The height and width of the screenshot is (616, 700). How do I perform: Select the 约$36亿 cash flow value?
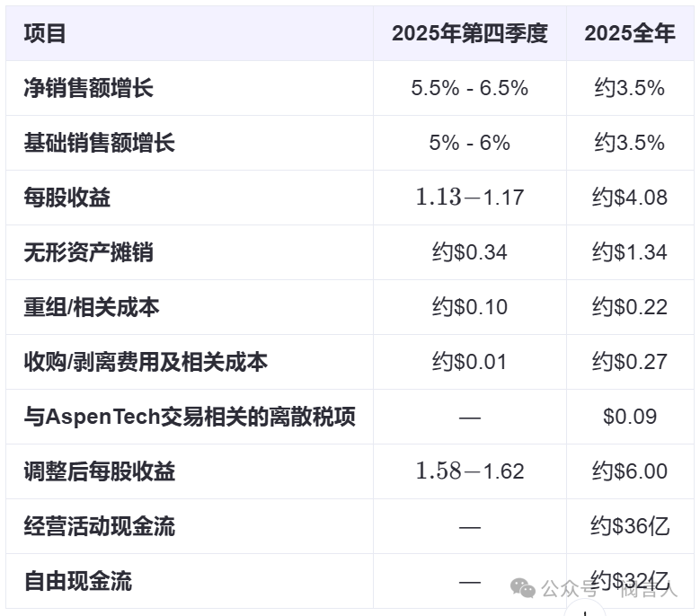(x=629, y=526)
